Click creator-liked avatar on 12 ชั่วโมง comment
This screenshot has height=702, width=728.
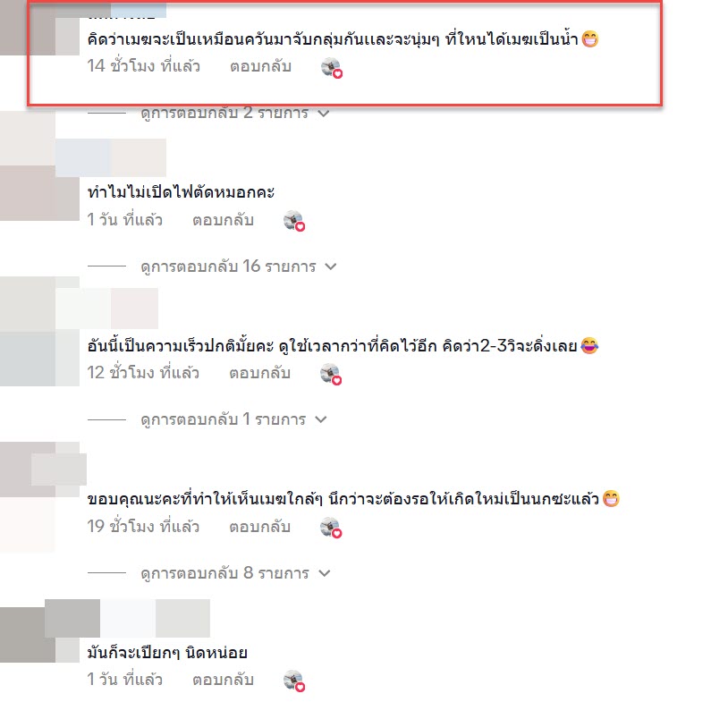[331, 374]
